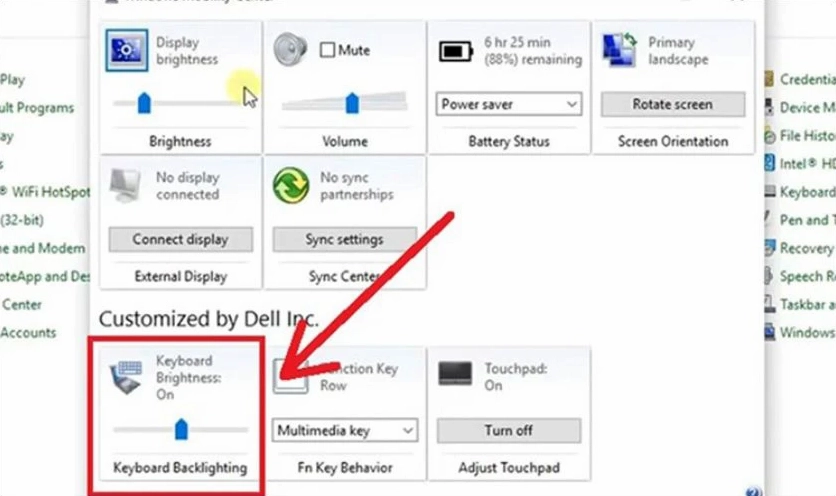Open Speech Recognition item in Control Panel

coord(807,276)
